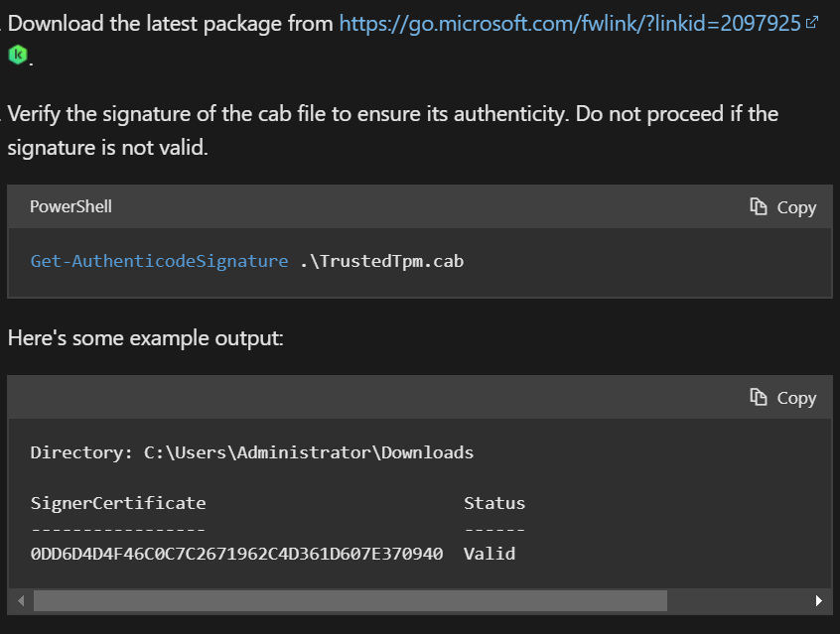Click the Valid status value
The image size is (840, 634).
click(x=490, y=554)
